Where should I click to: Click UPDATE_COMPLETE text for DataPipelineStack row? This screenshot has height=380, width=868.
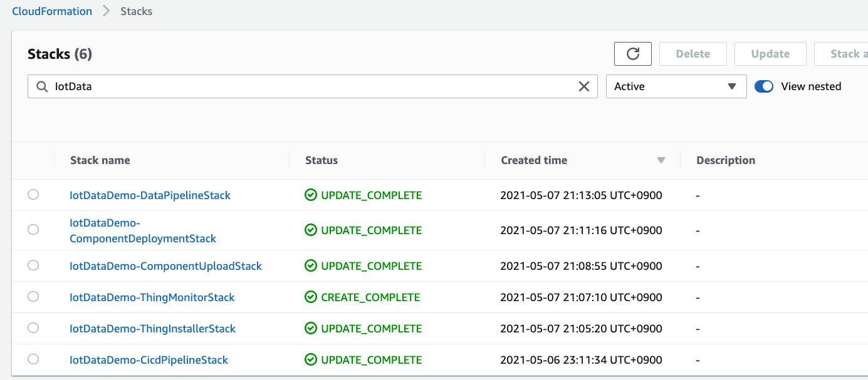click(372, 195)
